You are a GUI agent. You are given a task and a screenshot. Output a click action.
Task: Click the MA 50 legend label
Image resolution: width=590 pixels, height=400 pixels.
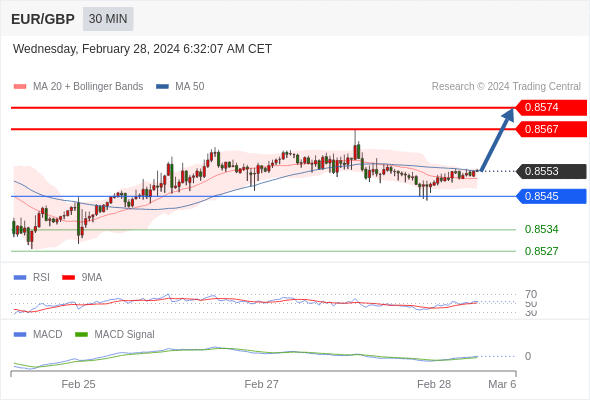190,87
